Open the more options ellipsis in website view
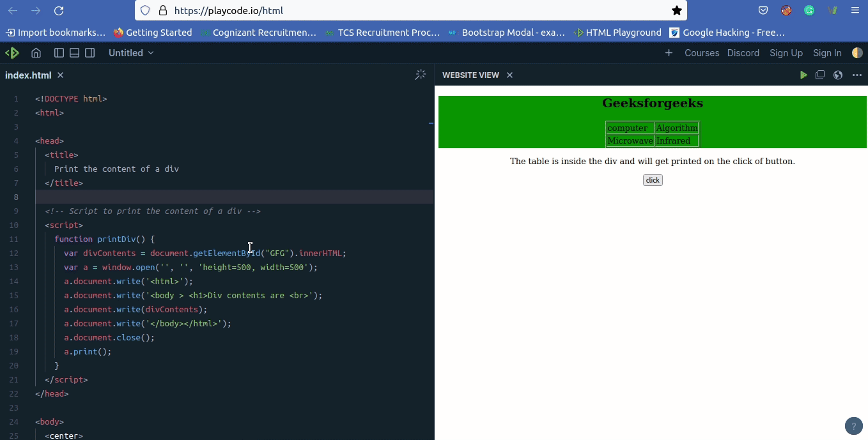Viewport: 868px width, 440px height. pos(858,75)
